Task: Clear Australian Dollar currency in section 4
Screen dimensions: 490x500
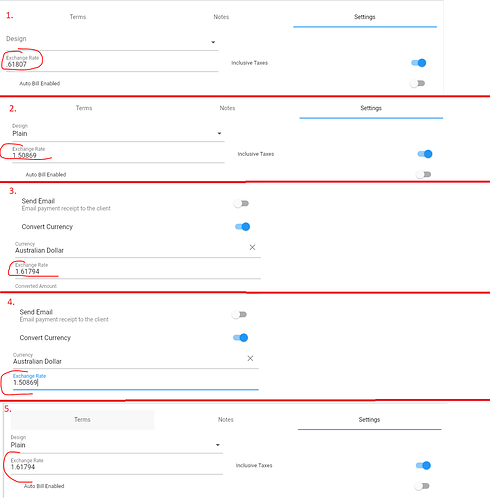Action: 250,358
